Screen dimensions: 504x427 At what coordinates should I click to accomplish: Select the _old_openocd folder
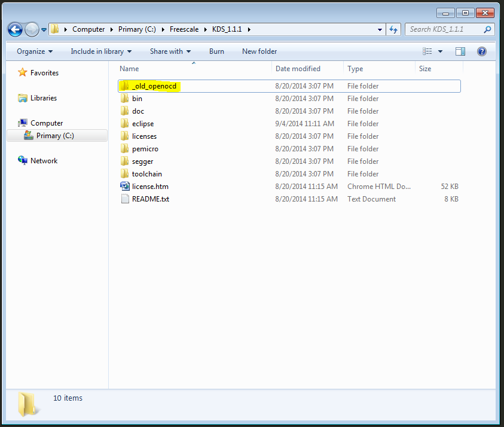tap(289, 86)
